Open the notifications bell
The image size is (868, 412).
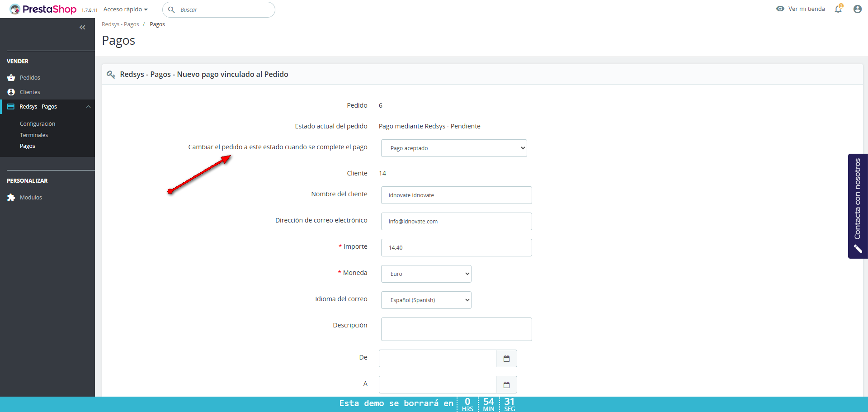[x=839, y=9]
